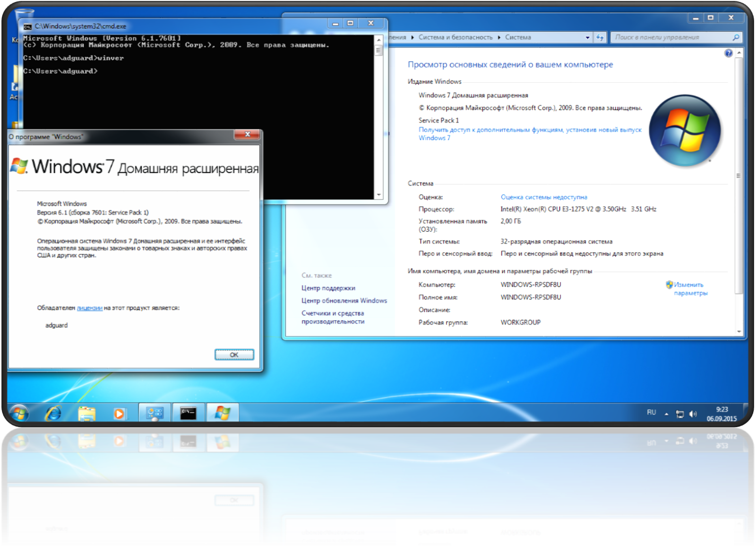756x546 pixels.
Task: Open the license terms link (лицензии)
Action: point(89,308)
